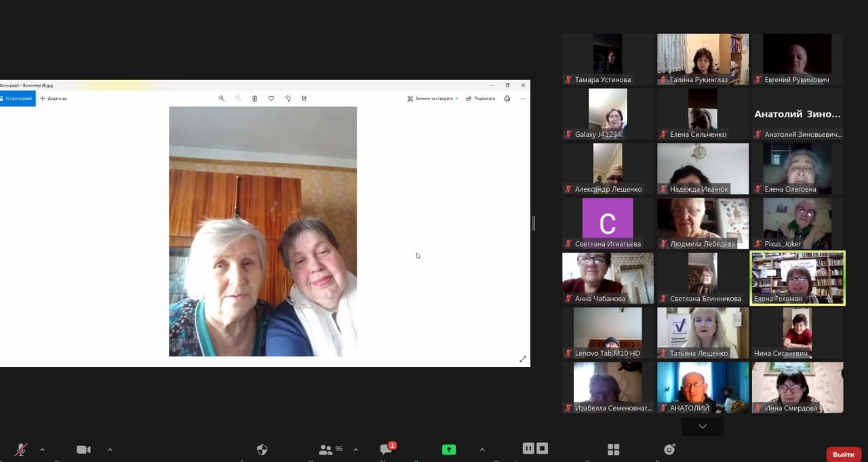
Task: Open the Apps grid icon
Action: (x=614, y=450)
